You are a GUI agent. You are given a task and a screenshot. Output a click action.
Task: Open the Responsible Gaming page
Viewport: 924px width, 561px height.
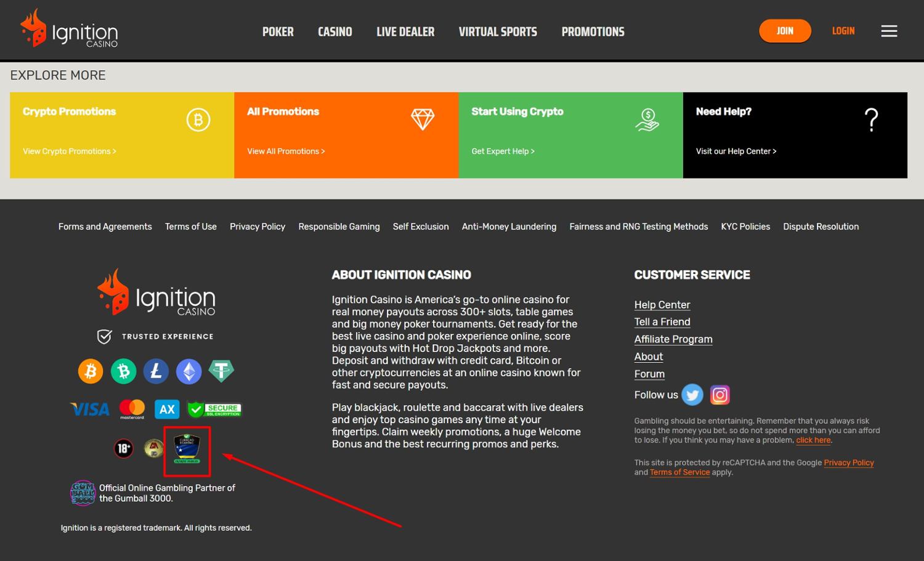(339, 227)
